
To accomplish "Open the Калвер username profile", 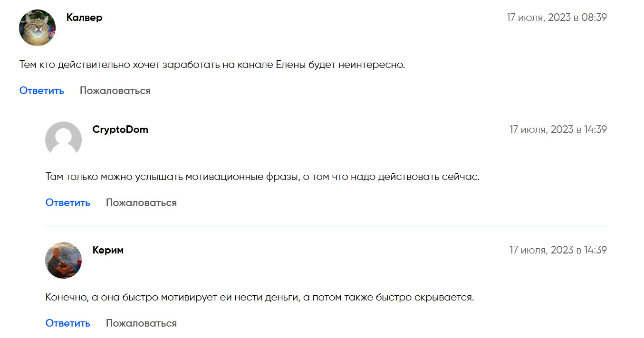I will (84, 18).
